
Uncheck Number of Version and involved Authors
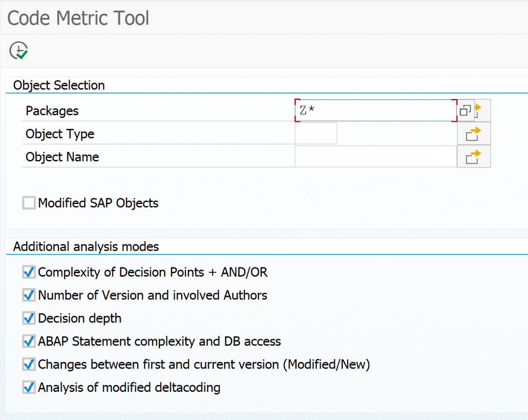(29, 295)
